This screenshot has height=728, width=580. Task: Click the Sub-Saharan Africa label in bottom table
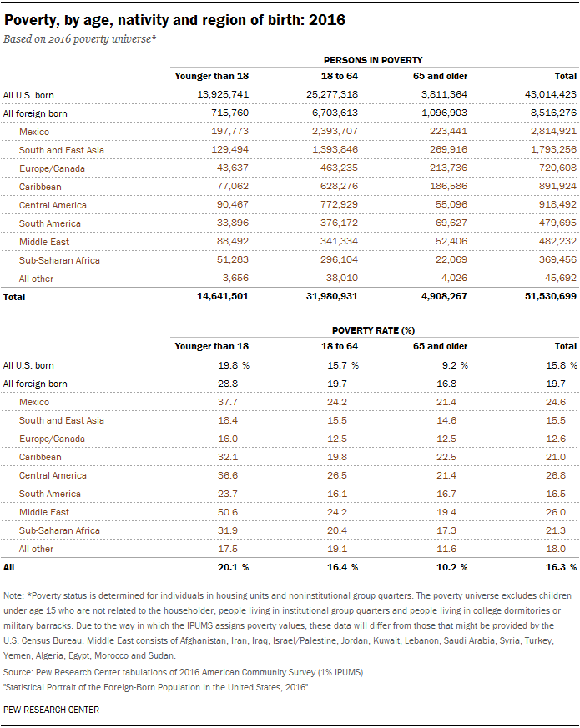(59, 530)
